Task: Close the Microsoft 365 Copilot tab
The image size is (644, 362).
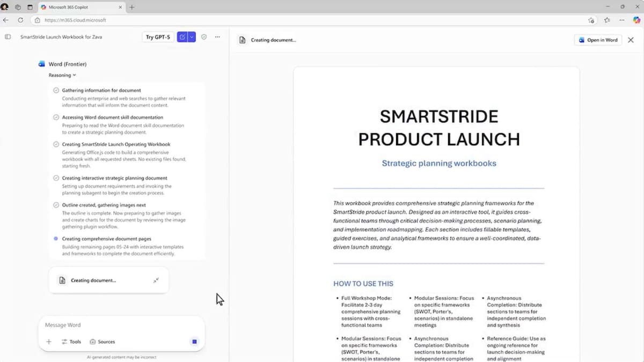Action: (119, 7)
